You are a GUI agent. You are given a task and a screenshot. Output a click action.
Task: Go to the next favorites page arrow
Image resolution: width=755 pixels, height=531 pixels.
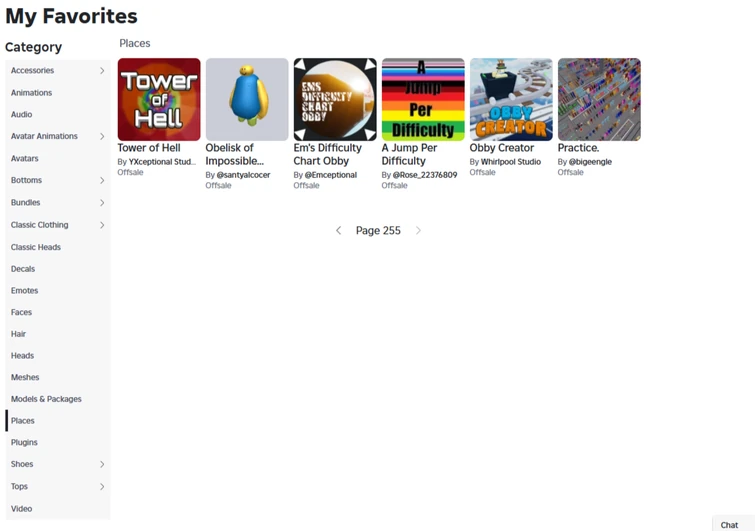(x=418, y=231)
